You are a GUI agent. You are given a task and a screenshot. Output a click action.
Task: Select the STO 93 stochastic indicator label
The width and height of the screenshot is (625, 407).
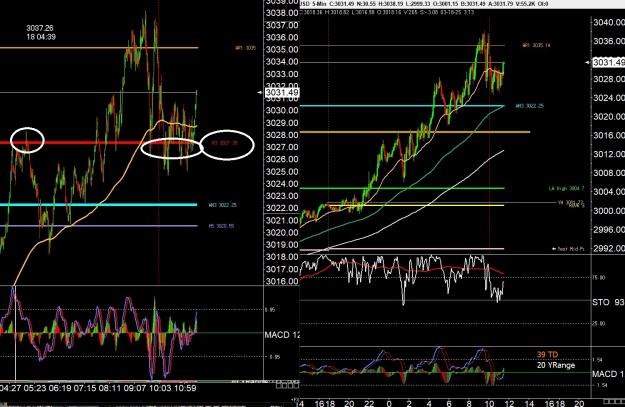pyautogui.click(x=608, y=303)
